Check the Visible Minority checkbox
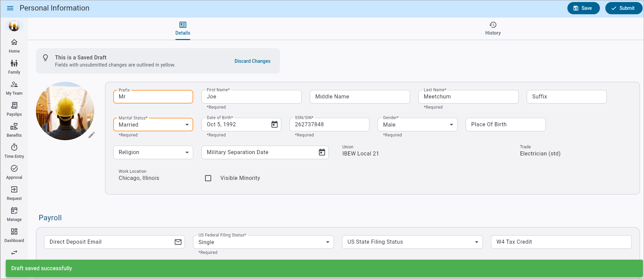Image resolution: width=644 pixels, height=279 pixels. (x=208, y=178)
